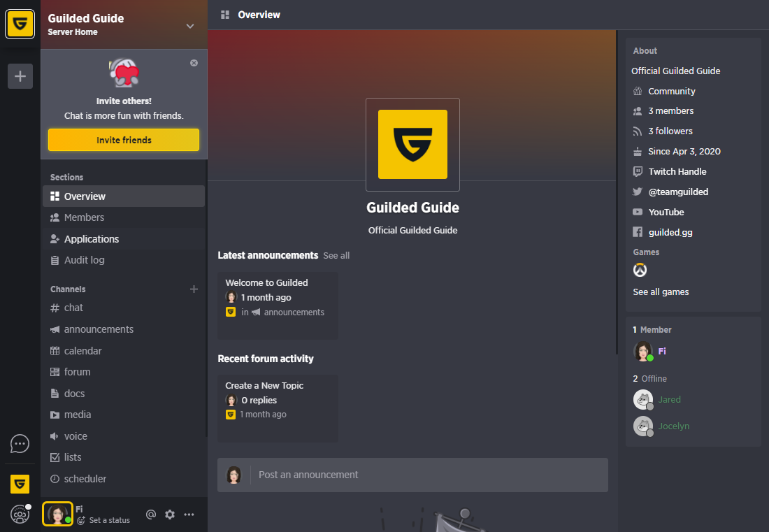Screen dimensions: 769x532
Task: Click the find friends icon in sidebar
Action: click(20, 515)
